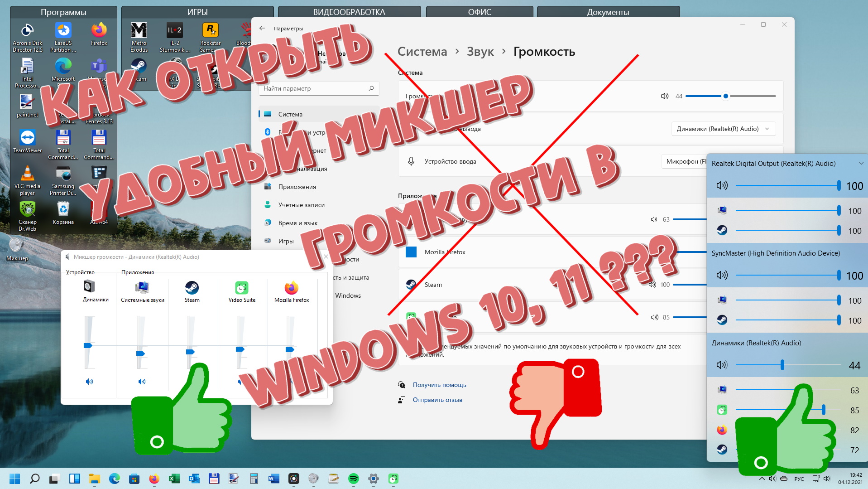Viewport: 868px width, 489px height.
Task: Mute Динамики in the volume mixer
Action: (89, 381)
